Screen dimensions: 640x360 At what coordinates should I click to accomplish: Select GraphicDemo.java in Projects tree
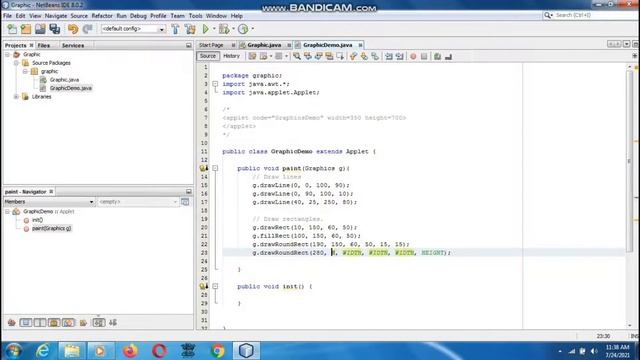71,88
